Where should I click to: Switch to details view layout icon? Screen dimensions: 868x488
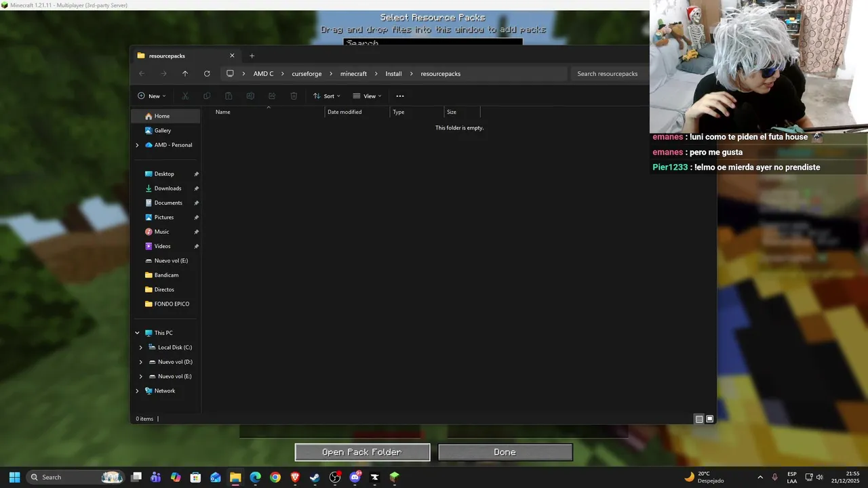pyautogui.click(x=699, y=419)
